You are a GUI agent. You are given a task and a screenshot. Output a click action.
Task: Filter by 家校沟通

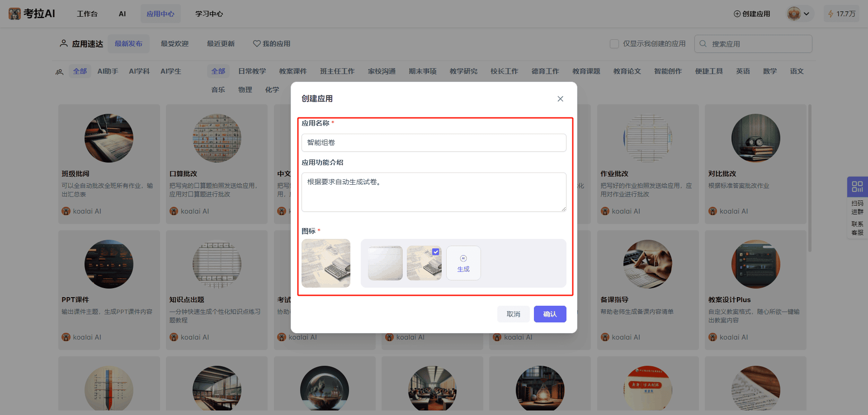tap(382, 71)
